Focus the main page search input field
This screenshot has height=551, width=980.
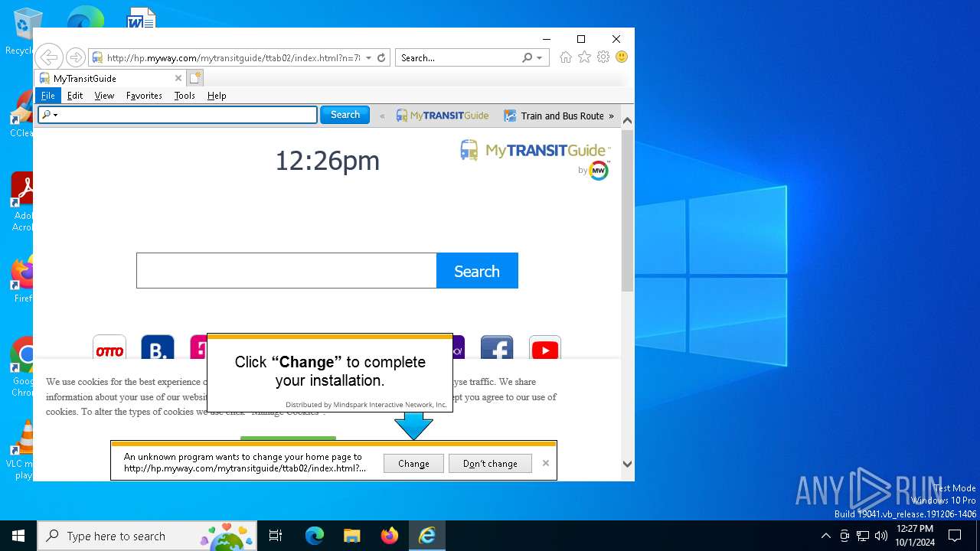[286, 271]
